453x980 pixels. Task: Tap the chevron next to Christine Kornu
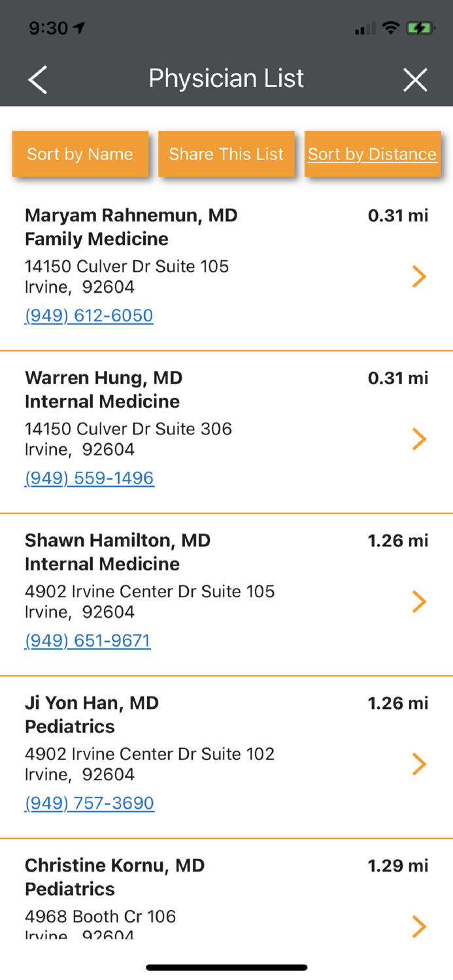coord(419,926)
